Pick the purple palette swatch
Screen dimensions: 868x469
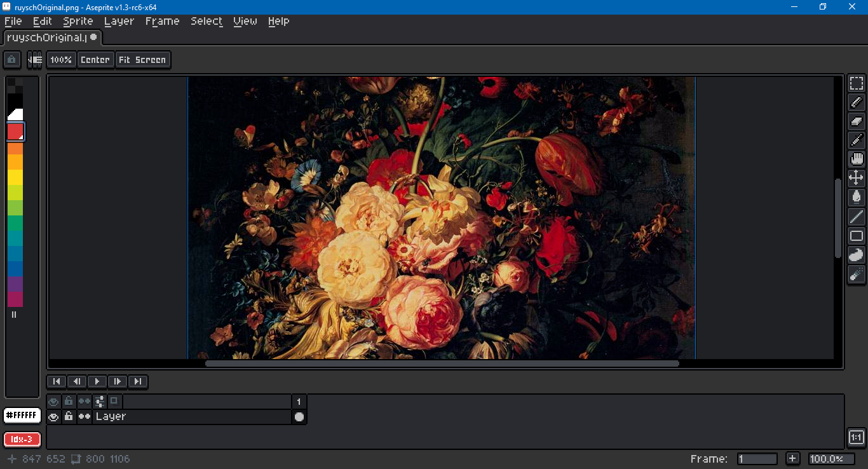pyautogui.click(x=15, y=284)
